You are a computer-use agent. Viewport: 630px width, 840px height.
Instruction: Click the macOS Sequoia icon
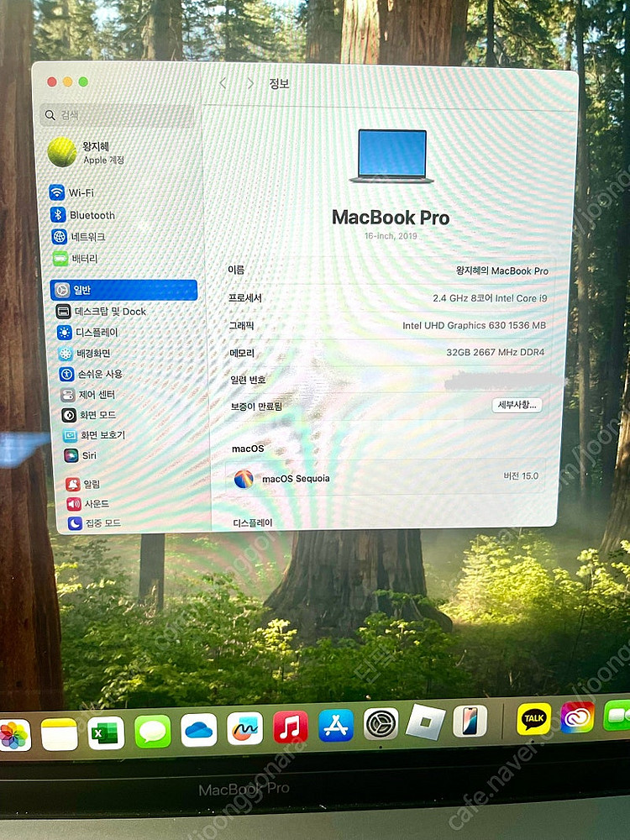(x=244, y=479)
